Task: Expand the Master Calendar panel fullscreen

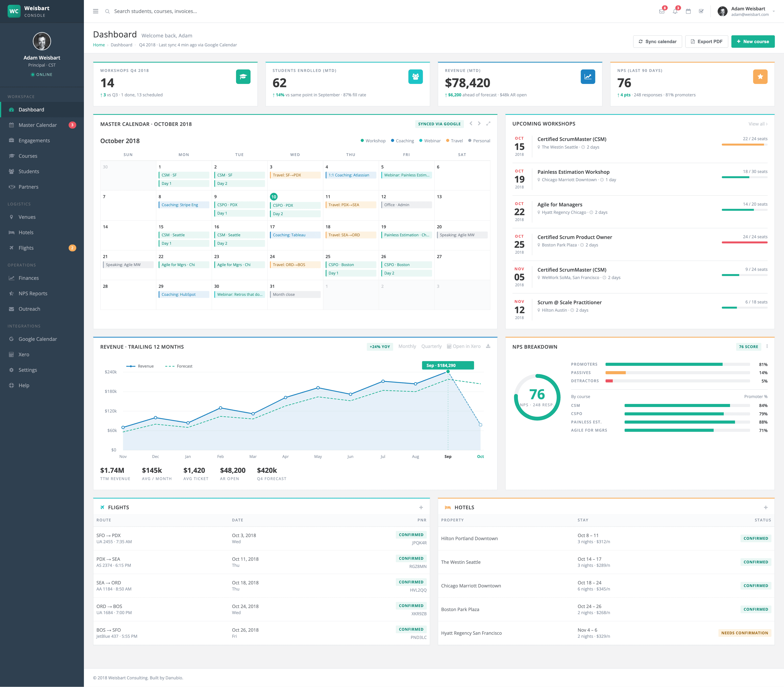Action: 488,123
